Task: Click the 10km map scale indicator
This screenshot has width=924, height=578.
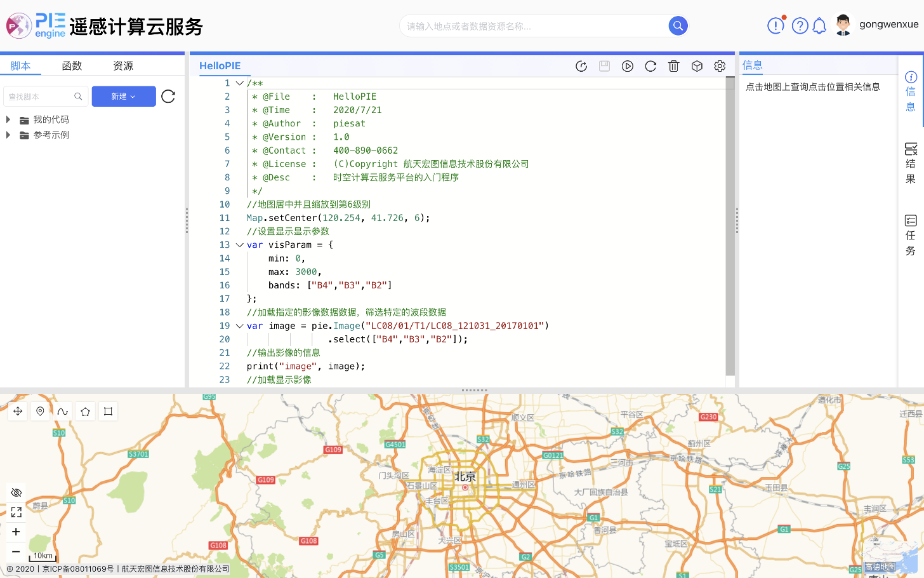Action: point(43,556)
